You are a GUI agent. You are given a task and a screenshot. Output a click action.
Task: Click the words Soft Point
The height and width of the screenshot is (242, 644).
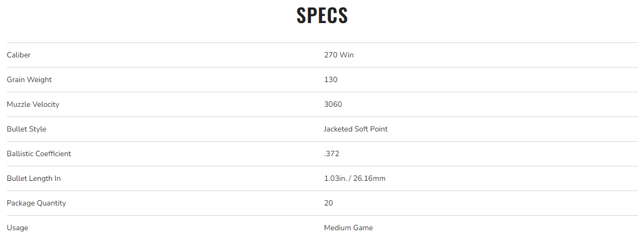[372, 129]
